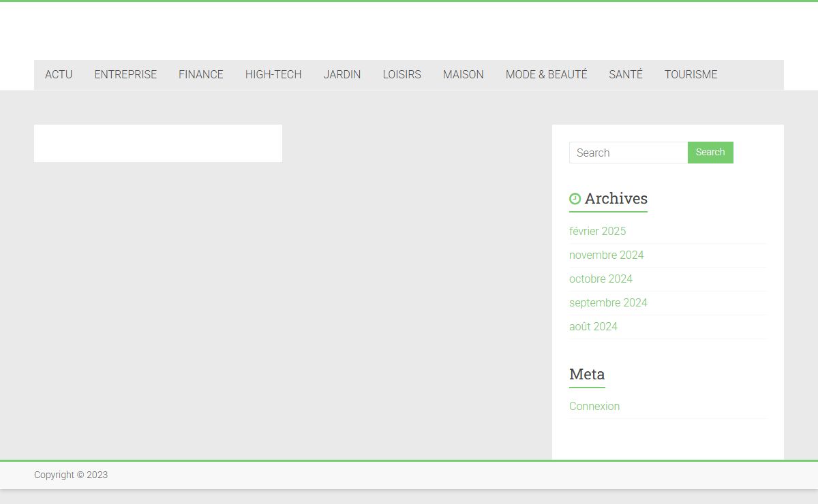The height and width of the screenshot is (504, 818).
Task: Open the octobre 2024 archive
Action: [601, 279]
